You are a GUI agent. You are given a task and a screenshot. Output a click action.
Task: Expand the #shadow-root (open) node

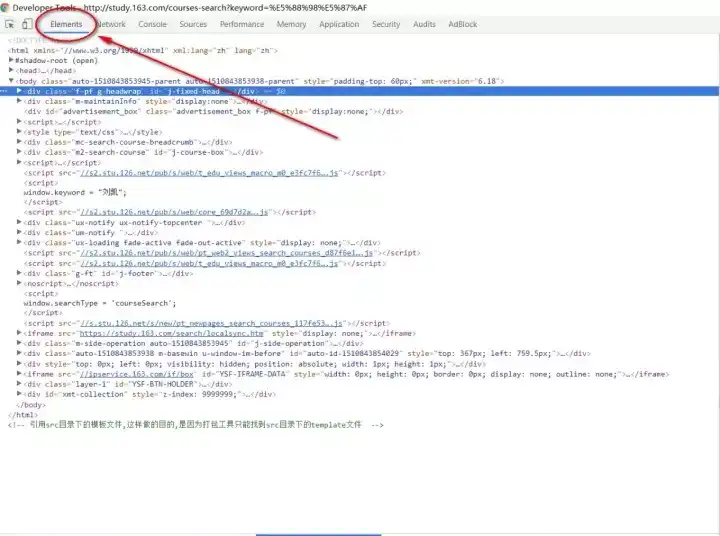(11, 60)
